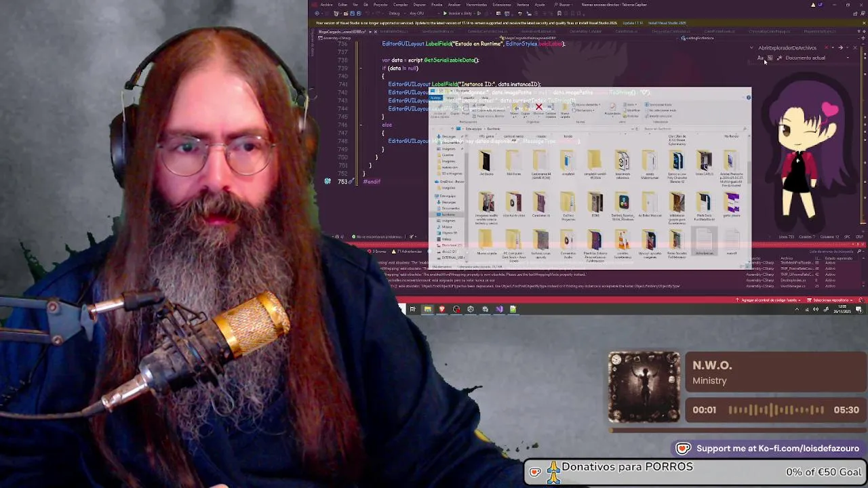This screenshot has width=868, height=488.
Task: Open Visual Studio from the taskbar
Action: (499, 309)
